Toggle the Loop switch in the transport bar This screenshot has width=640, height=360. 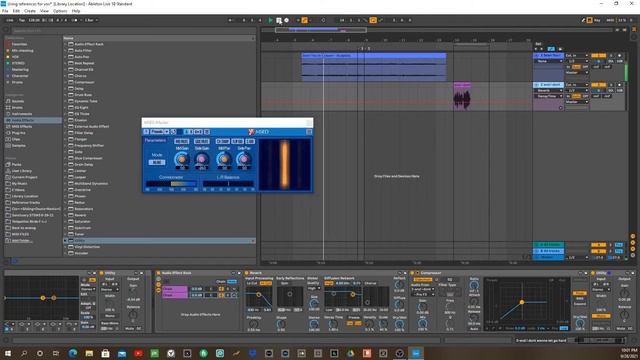tap(373, 20)
